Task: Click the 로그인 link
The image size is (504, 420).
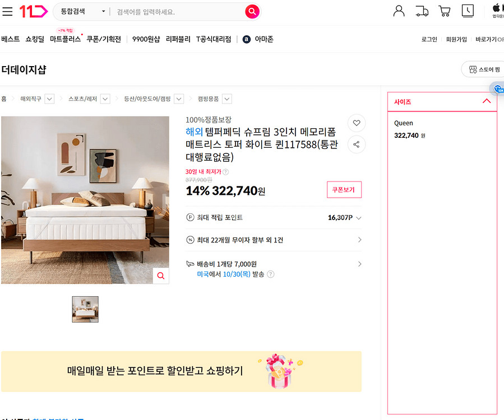Action: (429, 39)
